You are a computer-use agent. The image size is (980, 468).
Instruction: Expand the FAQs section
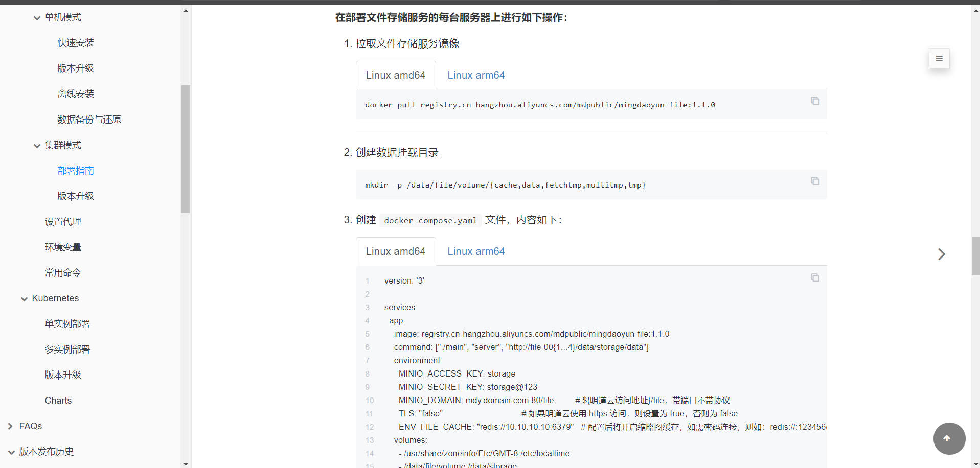[x=10, y=426]
